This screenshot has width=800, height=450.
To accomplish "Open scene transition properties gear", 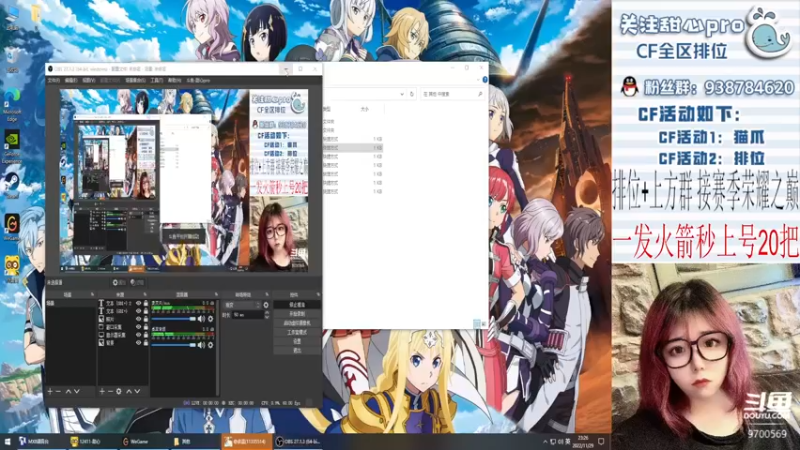I will [266, 305].
